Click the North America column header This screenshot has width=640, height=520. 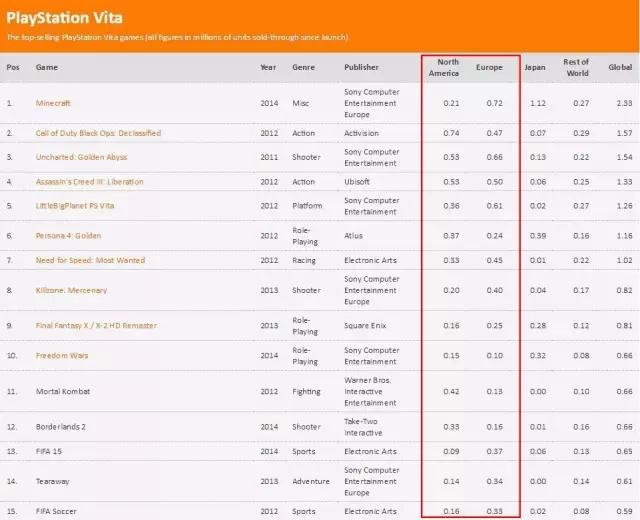pos(444,68)
